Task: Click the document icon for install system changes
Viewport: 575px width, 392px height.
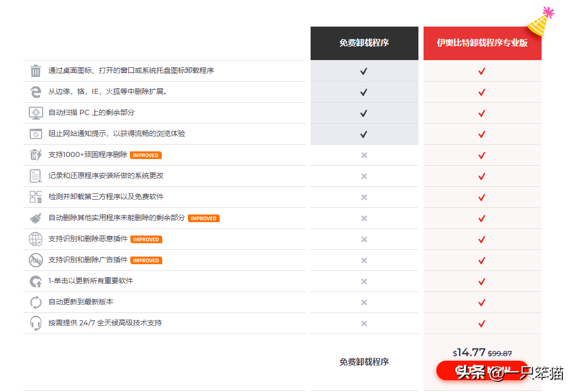Action: pyautogui.click(x=35, y=176)
